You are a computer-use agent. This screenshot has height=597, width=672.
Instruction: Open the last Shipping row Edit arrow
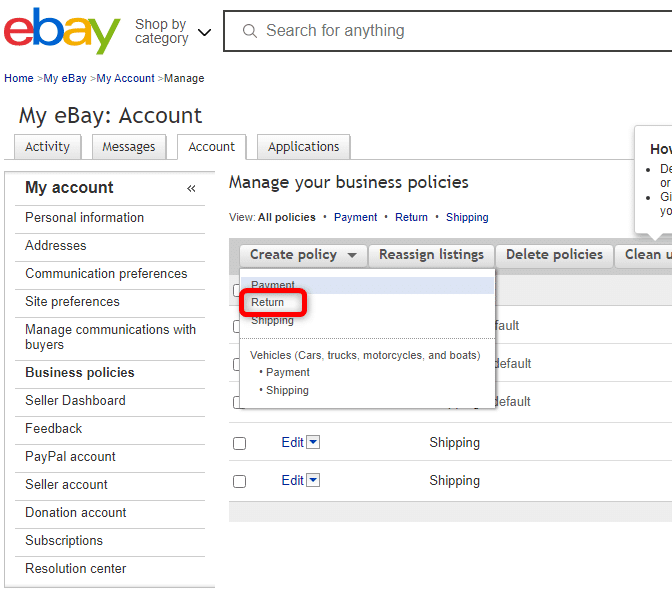coord(314,480)
